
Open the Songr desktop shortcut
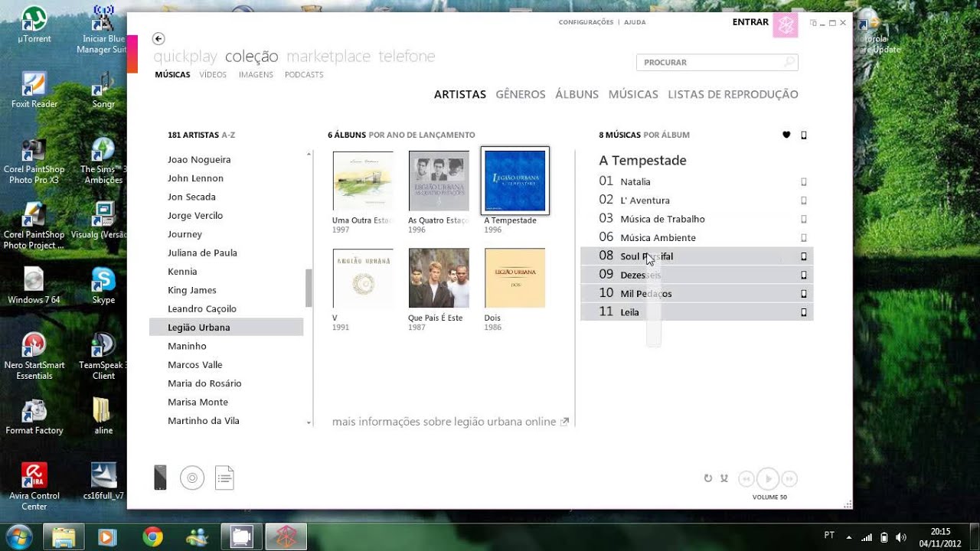tap(103, 90)
